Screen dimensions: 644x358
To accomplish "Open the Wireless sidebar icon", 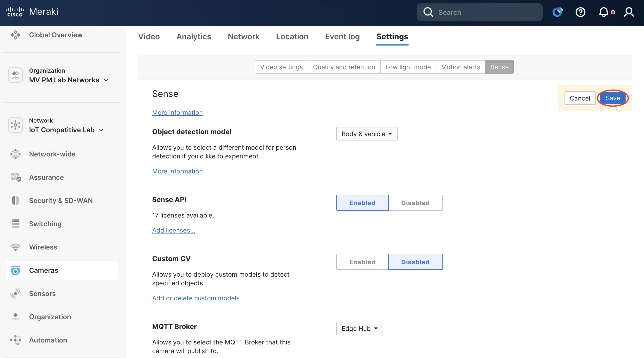I will coord(16,247).
